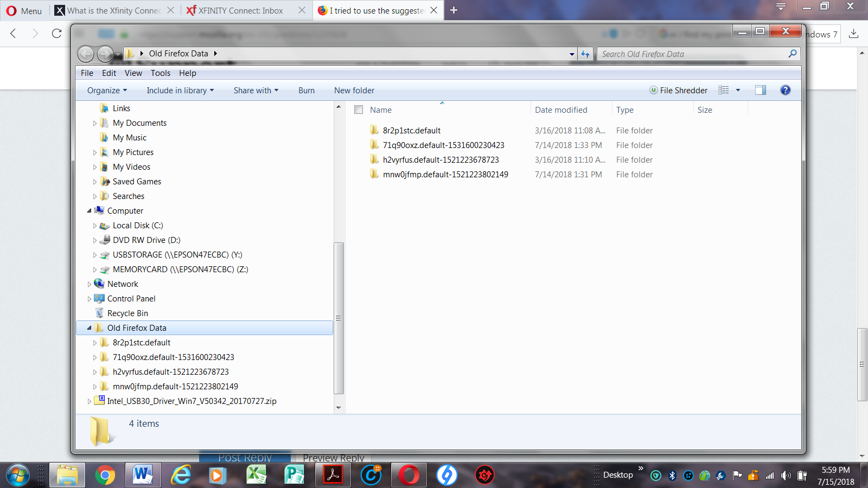Click the change view icon
868x488 pixels.
pos(724,90)
